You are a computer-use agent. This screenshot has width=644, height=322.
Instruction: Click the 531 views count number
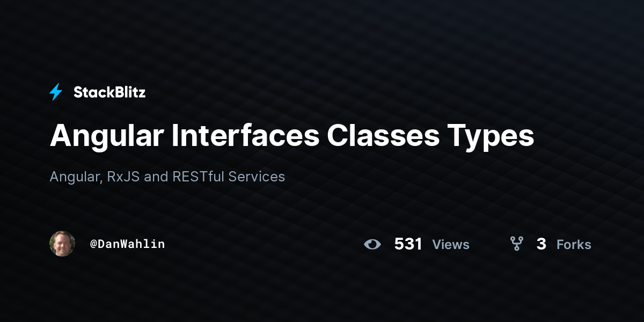[408, 244]
